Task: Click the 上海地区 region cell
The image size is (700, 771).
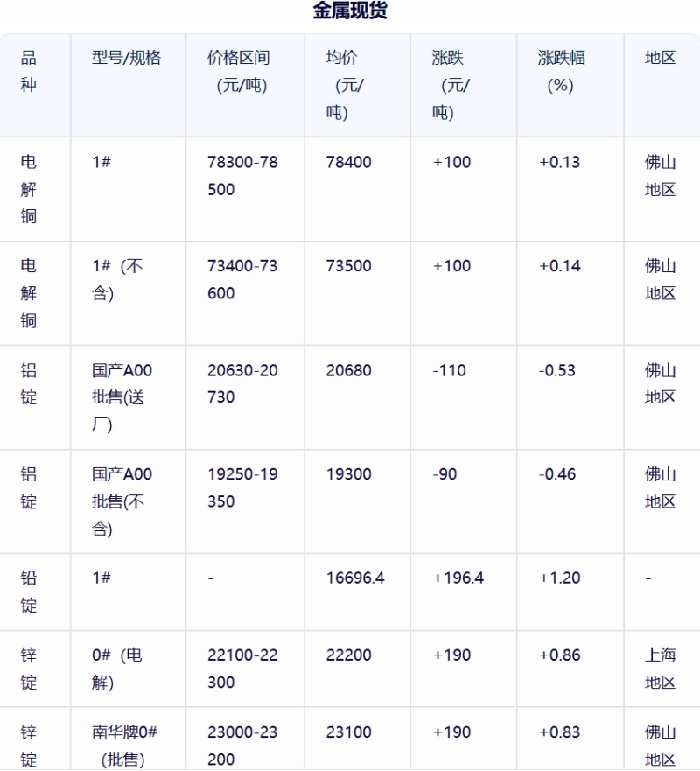Action: [x=660, y=669]
